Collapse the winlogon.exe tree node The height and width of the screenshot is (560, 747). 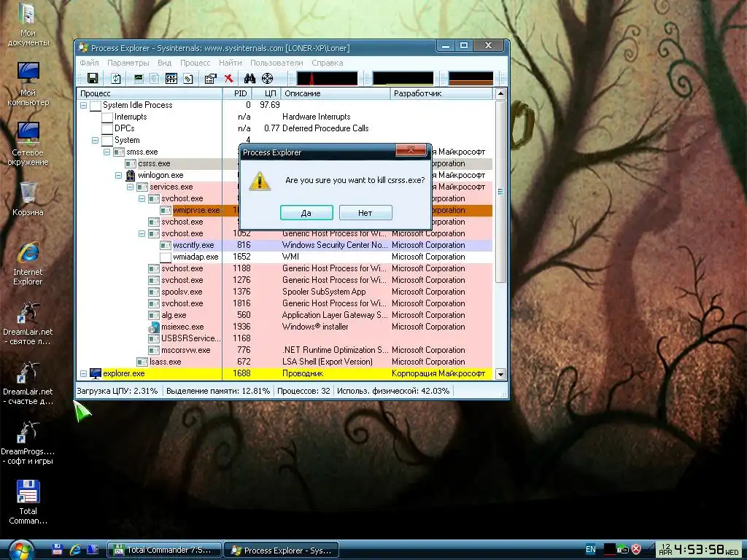coord(118,175)
